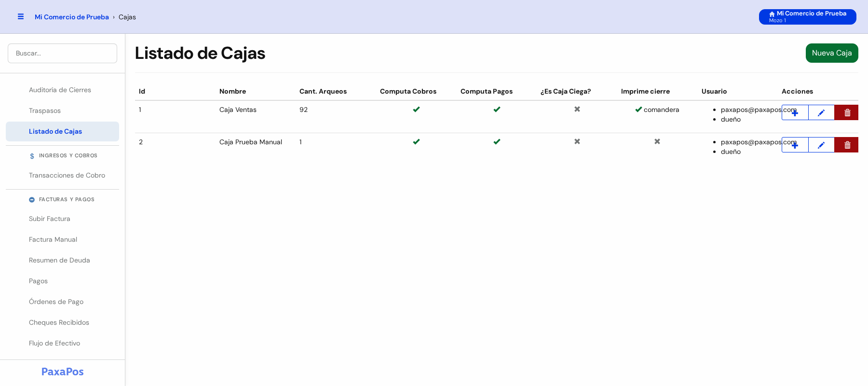Click the dollar icon beside Ingresos y Cobros
868x386 pixels.
coord(32,156)
